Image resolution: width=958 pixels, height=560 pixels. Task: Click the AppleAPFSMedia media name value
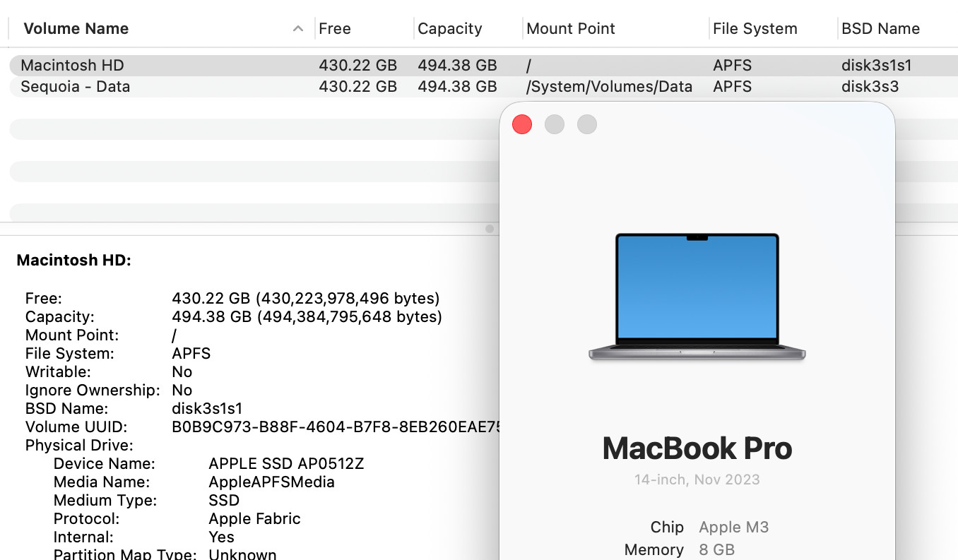pyautogui.click(x=271, y=482)
